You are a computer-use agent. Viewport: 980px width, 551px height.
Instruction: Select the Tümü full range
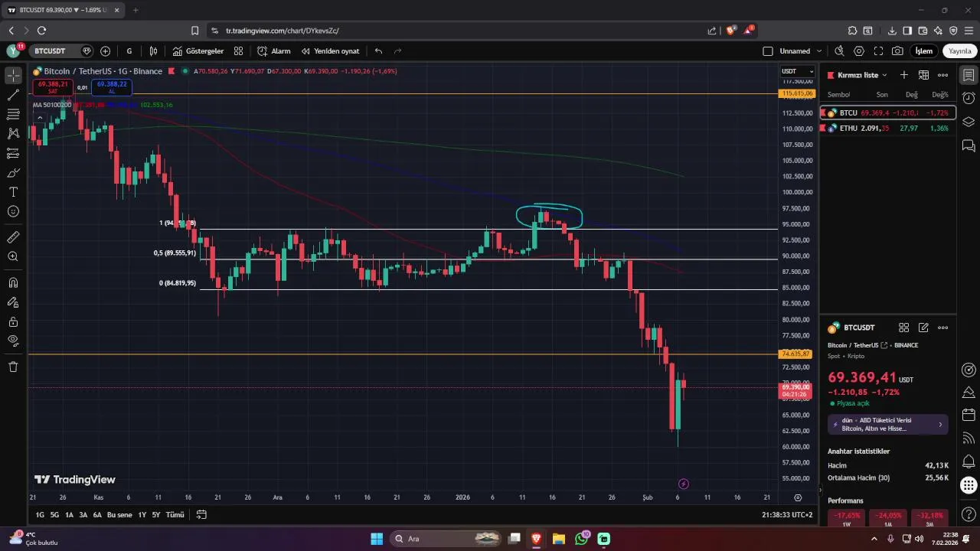(175, 515)
